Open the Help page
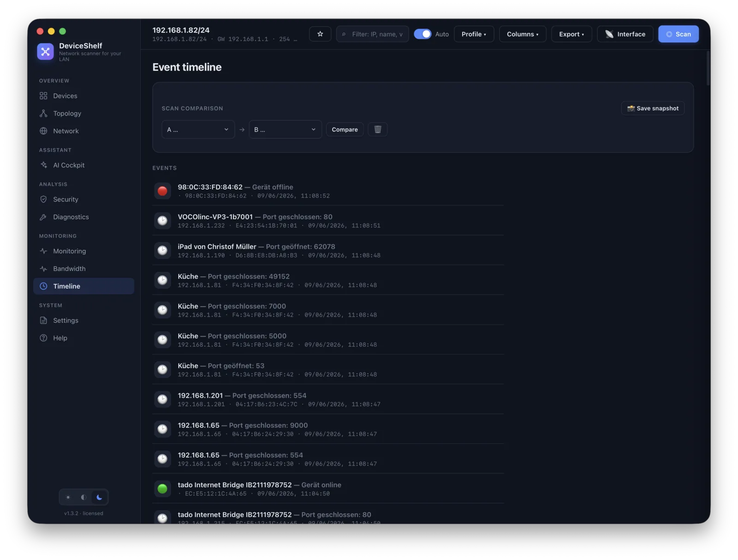The height and width of the screenshot is (560, 738). pyautogui.click(x=83, y=338)
